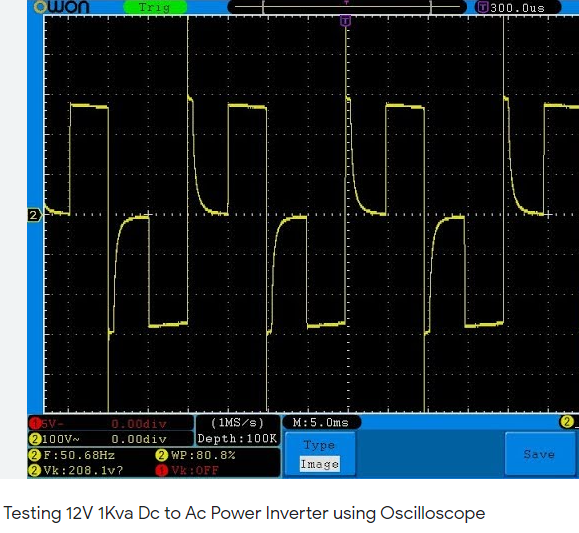Click the OWON logo
The width and height of the screenshot is (579, 533).
[61, 7]
